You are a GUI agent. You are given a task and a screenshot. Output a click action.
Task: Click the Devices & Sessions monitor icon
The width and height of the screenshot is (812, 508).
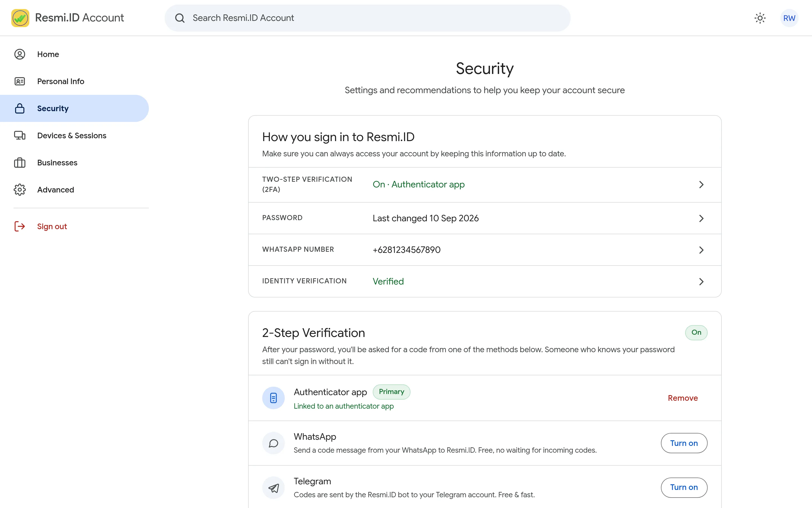point(20,135)
